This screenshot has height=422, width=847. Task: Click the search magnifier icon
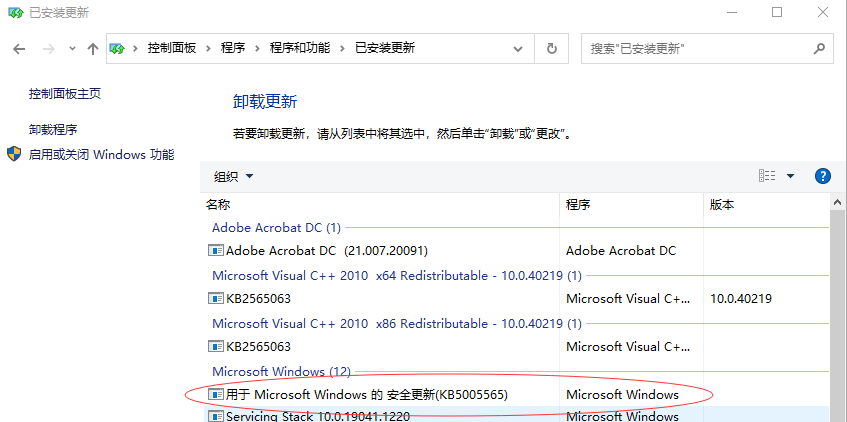coord(817,48)
